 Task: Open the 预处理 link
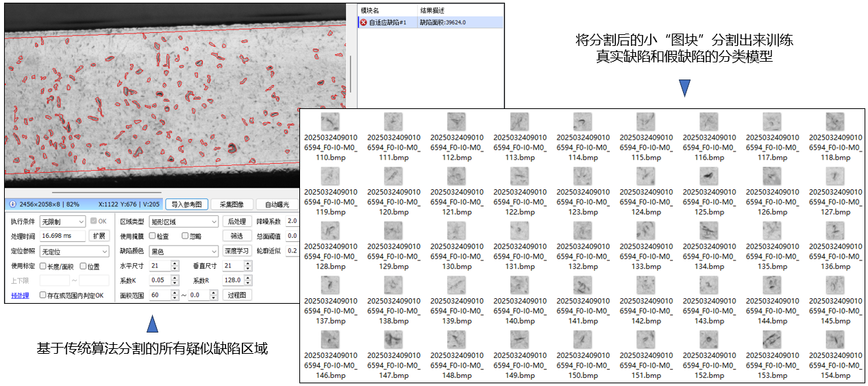pyautogui.click(x=20, y=295)
